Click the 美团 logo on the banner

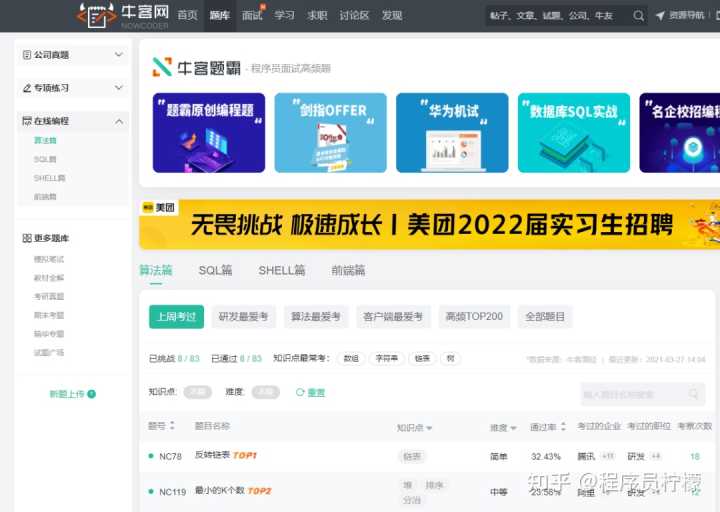pos(159,208)
